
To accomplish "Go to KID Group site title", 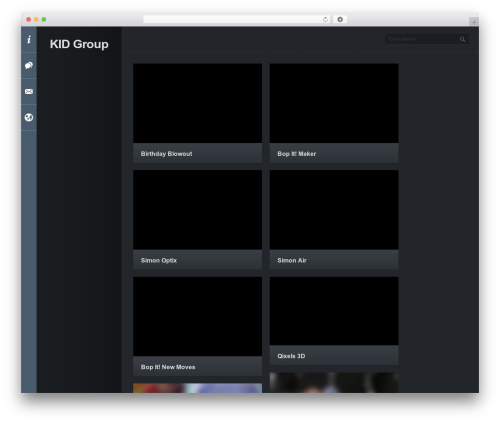I will [x=79, y=44].
